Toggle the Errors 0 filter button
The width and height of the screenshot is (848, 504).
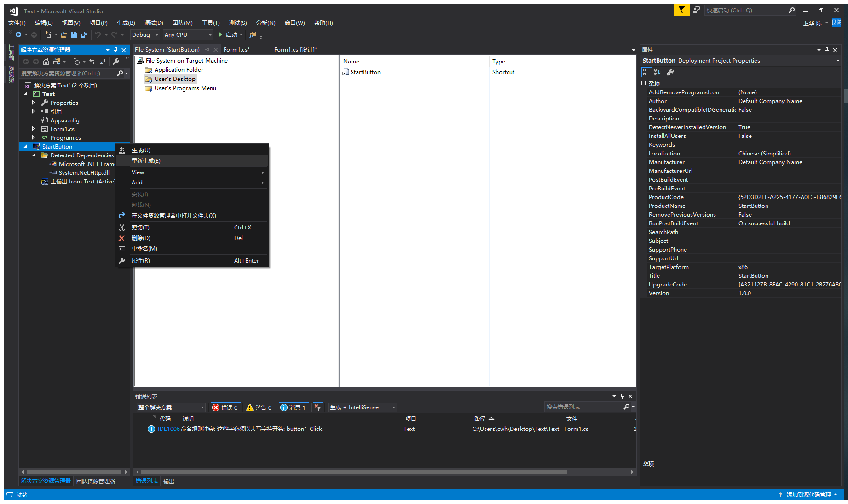[225, 407]
